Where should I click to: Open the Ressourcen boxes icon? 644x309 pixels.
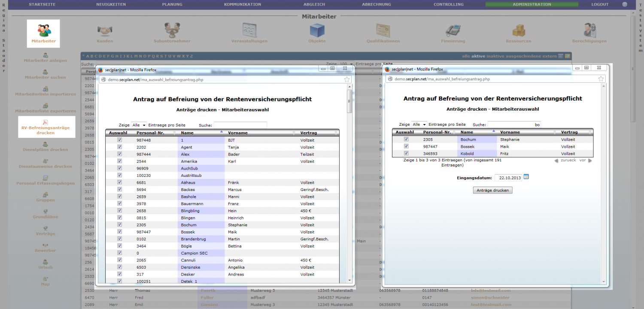point(519,30)
